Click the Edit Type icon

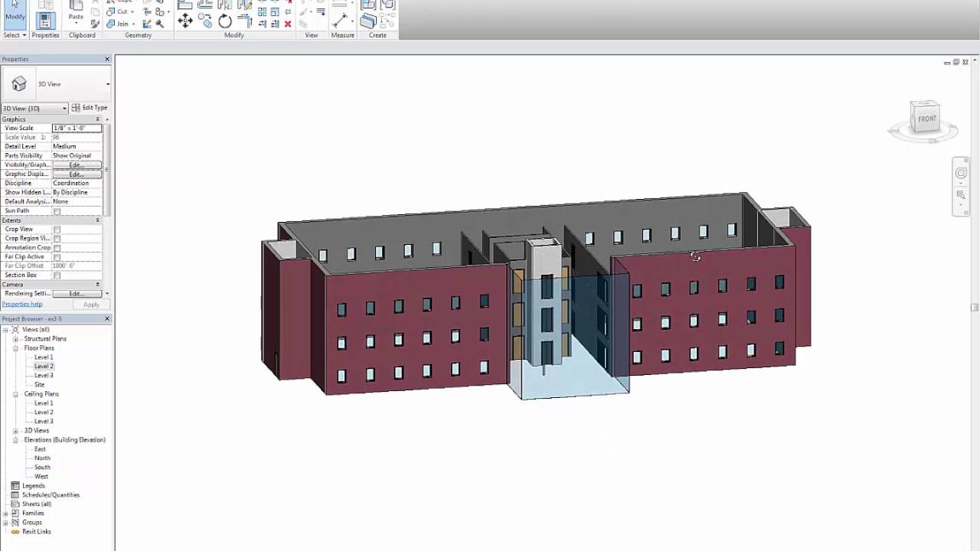(76, 108)
